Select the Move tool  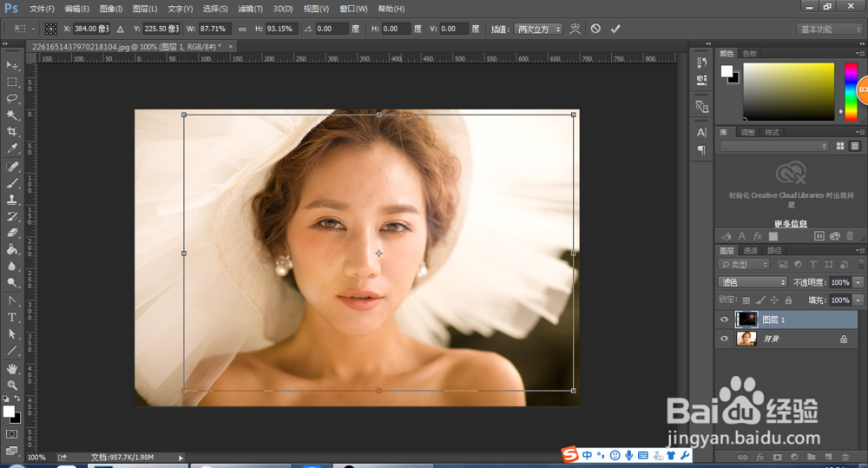click(12, 65)
